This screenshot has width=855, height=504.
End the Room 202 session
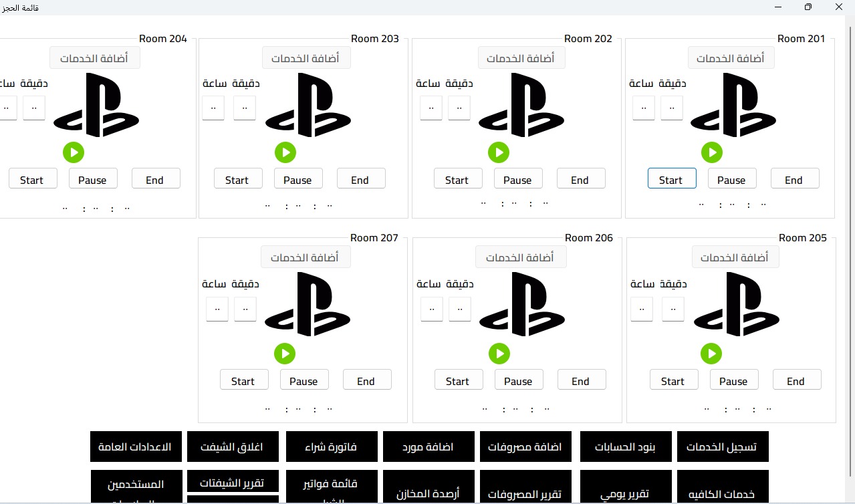click(581, 179)
